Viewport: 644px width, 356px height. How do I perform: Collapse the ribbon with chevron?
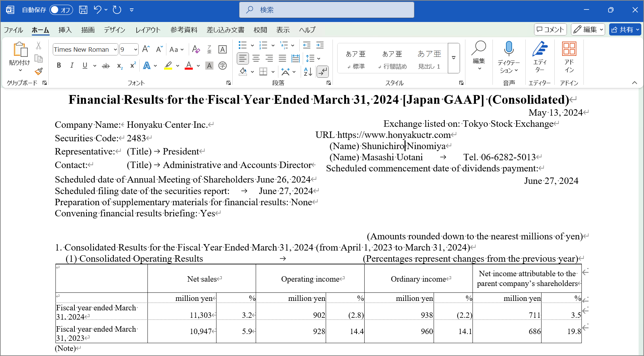point(635,83)
